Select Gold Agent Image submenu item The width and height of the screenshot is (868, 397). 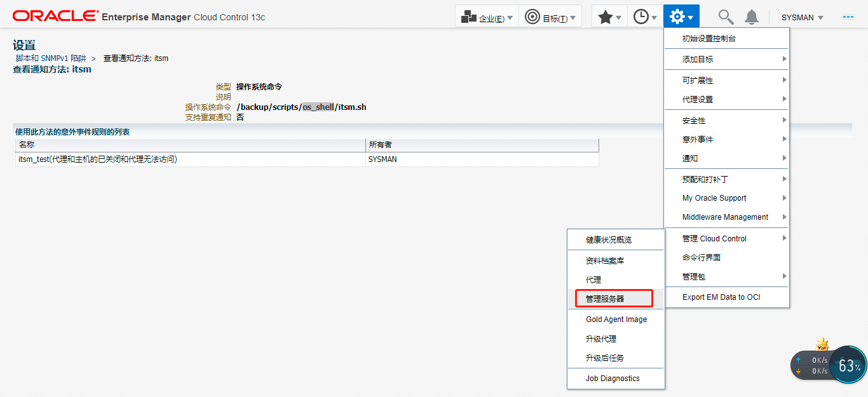tap(616, 320)
